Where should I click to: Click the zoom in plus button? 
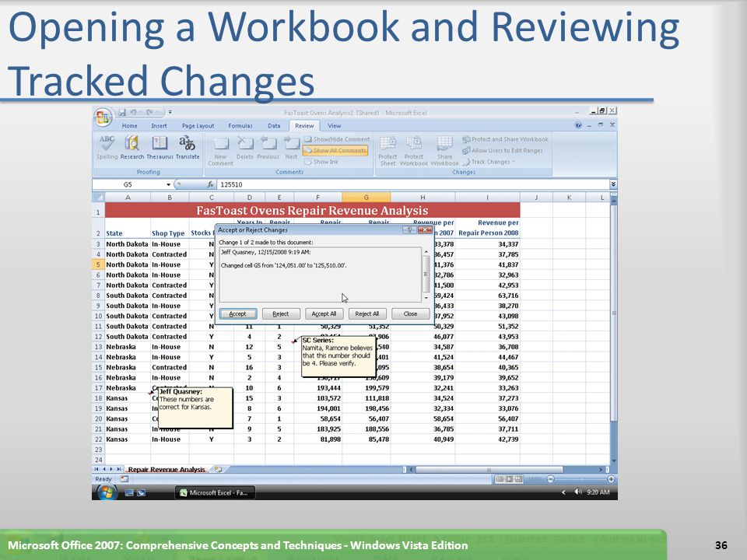[611, 479]
